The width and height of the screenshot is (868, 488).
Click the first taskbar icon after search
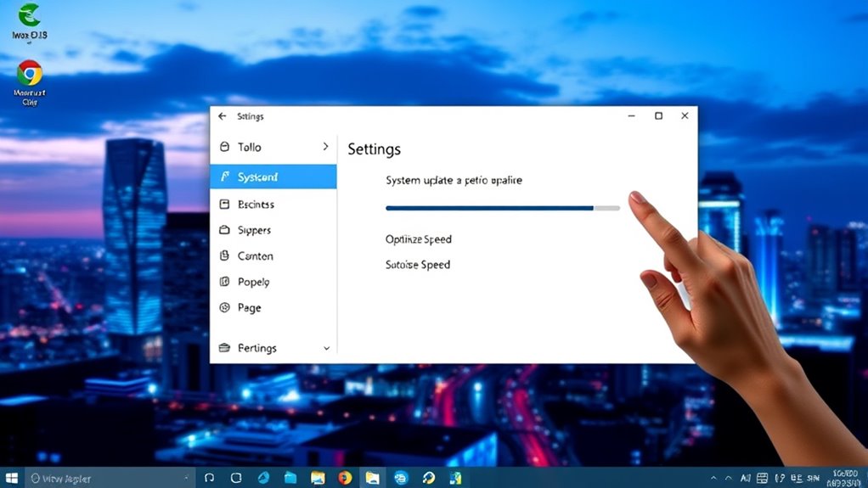click(x=209, y=478)
